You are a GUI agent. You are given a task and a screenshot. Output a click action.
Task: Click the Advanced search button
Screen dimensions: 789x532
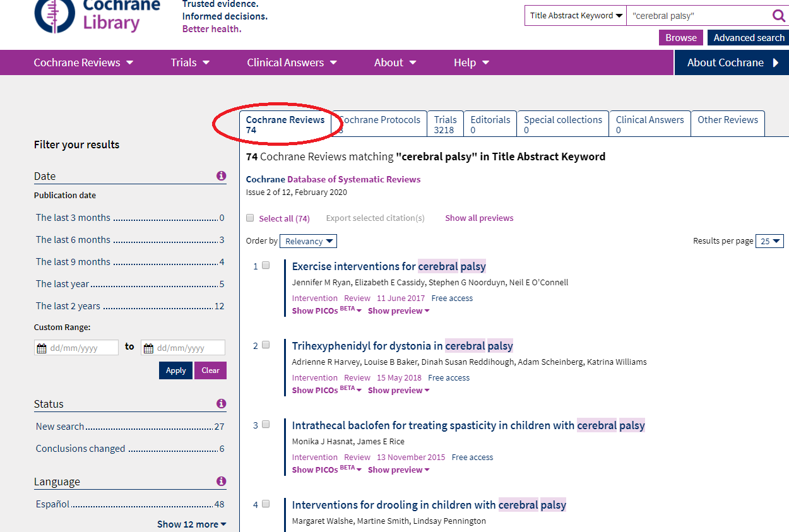pyautogui.click(x=749, y=38)
